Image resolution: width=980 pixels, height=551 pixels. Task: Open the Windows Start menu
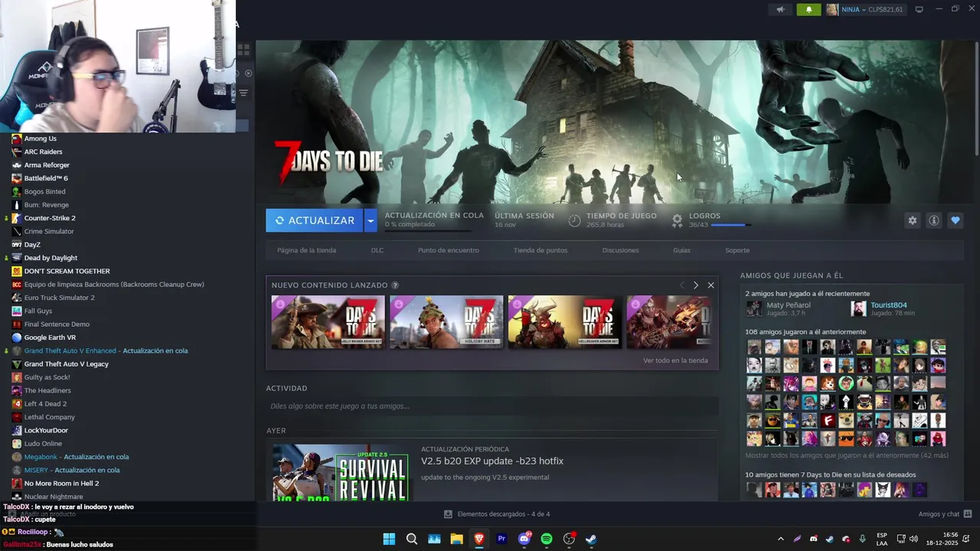pyautogui.click(x=389, y=539)
